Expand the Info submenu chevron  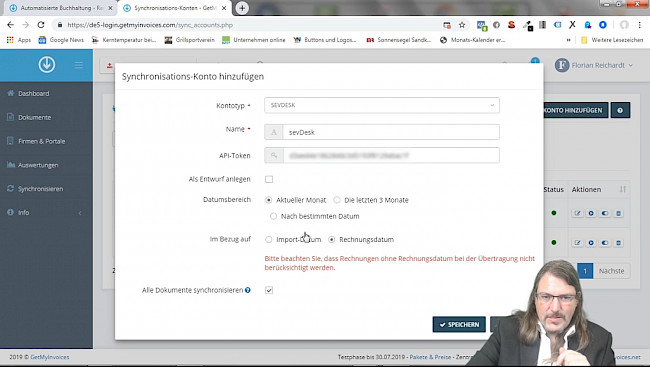pyautogui.click(x=80, y=213)
